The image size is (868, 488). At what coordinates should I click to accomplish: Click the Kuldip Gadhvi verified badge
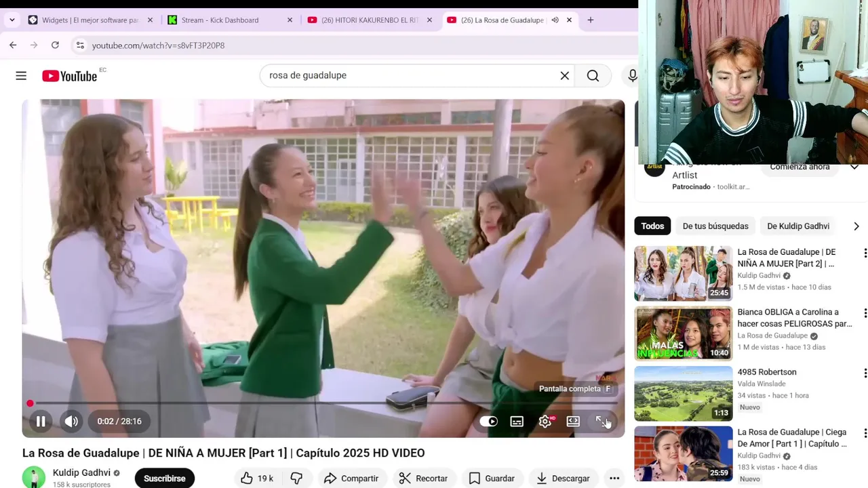click(117, 473)
